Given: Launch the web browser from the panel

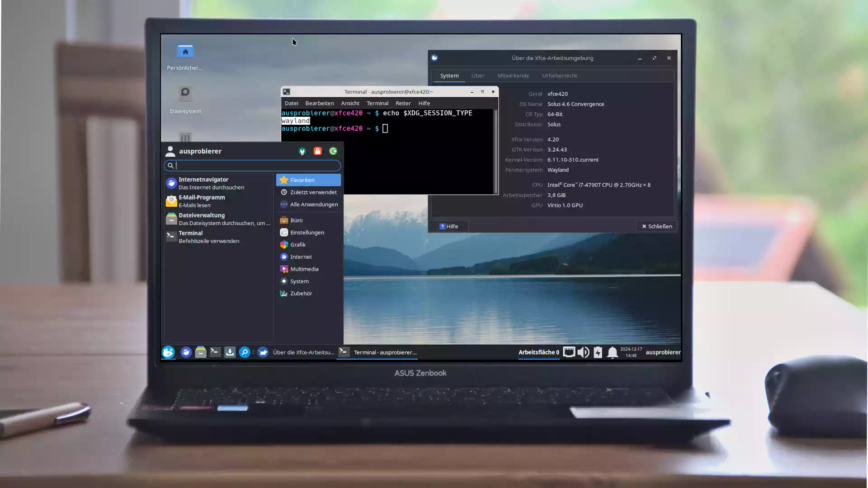Looking at the screenshot, I should [x=186, y=352].
